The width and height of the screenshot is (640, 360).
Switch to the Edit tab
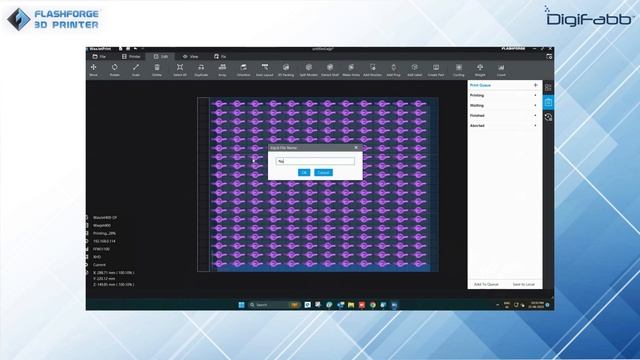[161, 56]
